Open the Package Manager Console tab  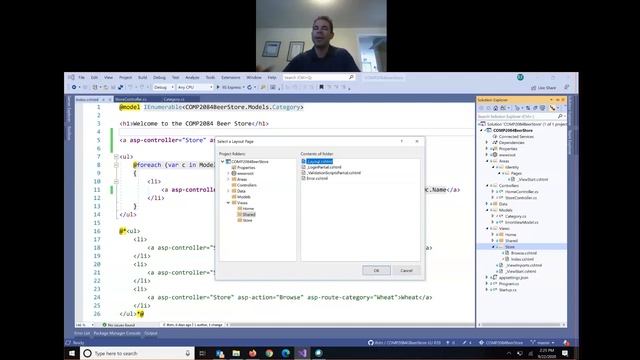click(x=117, y=333)
